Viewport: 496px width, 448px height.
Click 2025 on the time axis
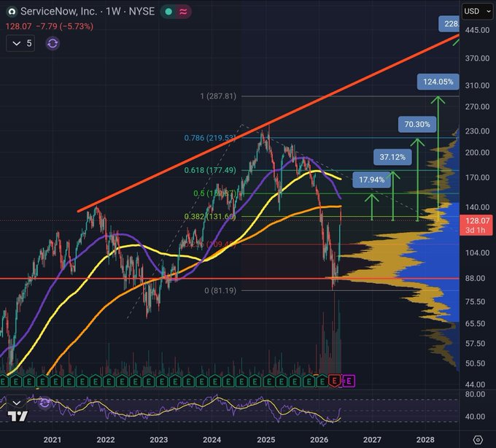pyautogui.click(x=266, y=440)
